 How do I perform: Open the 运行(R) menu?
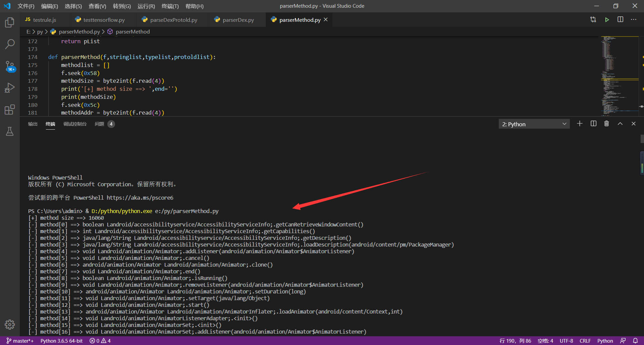(146, 6)
